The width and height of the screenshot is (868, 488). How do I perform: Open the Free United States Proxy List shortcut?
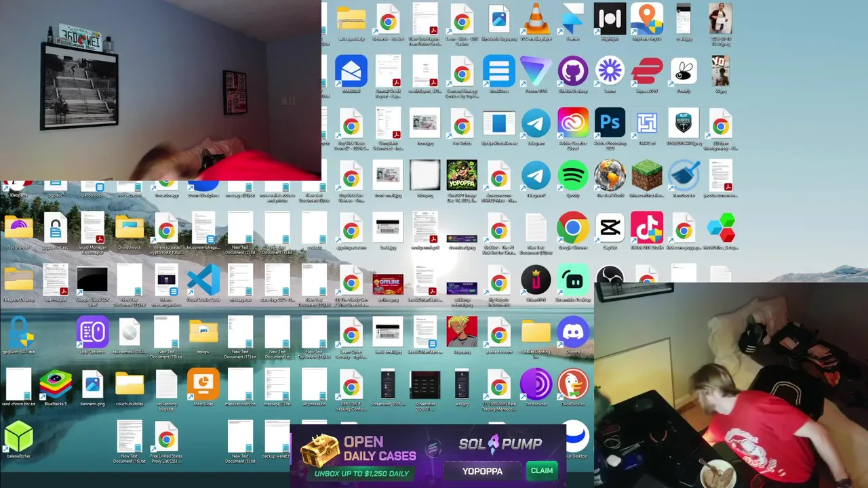point(166,437)
